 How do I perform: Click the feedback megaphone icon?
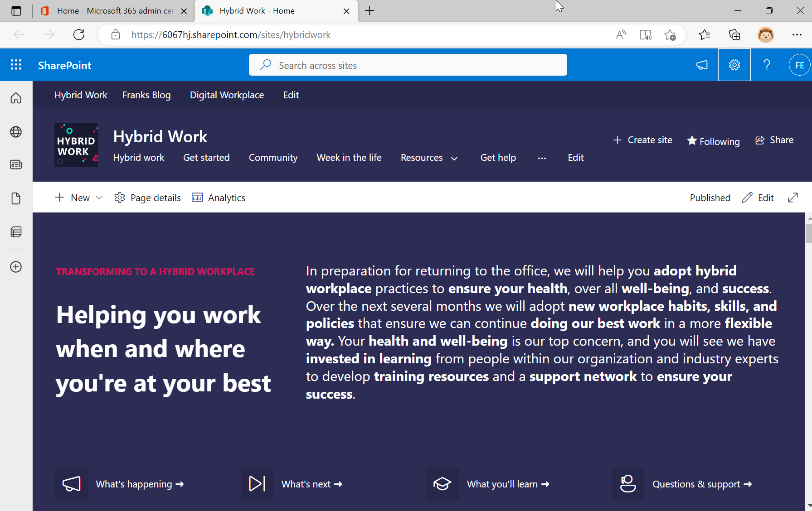701,65
